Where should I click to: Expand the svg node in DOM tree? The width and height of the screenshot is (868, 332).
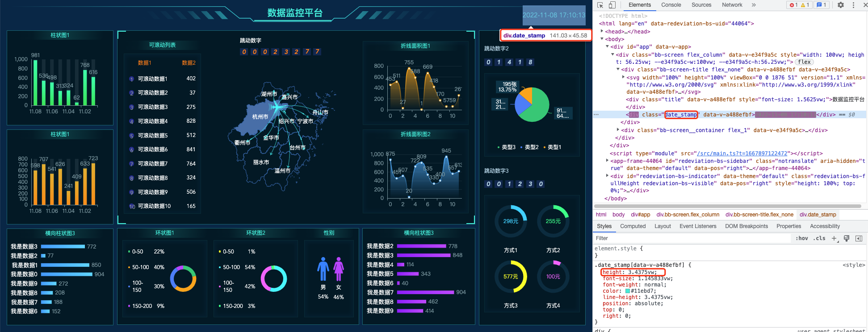click(623, 77)
